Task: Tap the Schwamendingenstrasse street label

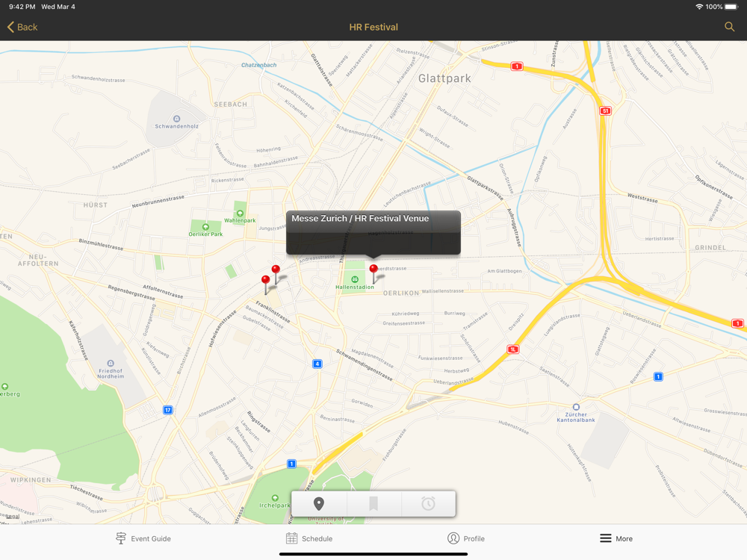Action: click(x=365, y=365)
